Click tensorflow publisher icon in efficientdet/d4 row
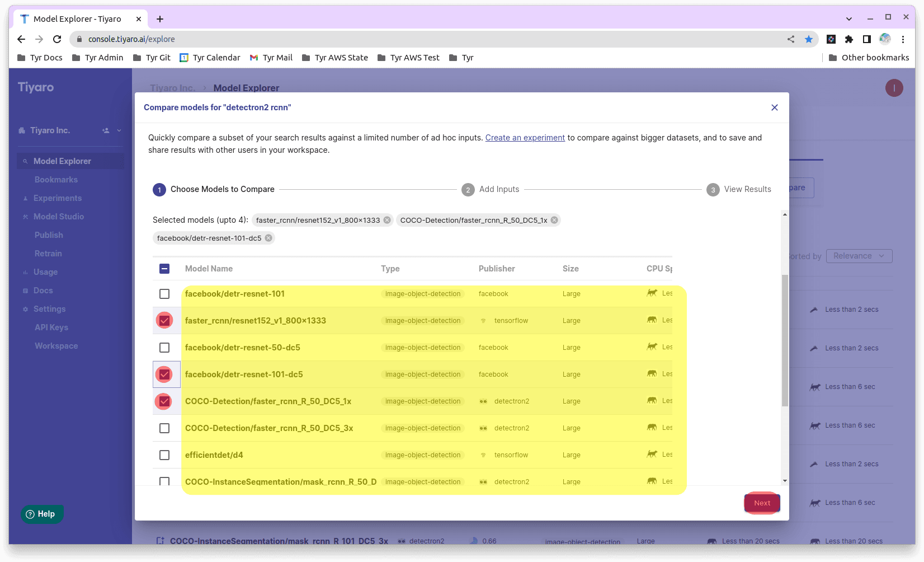 coord(483,455)
